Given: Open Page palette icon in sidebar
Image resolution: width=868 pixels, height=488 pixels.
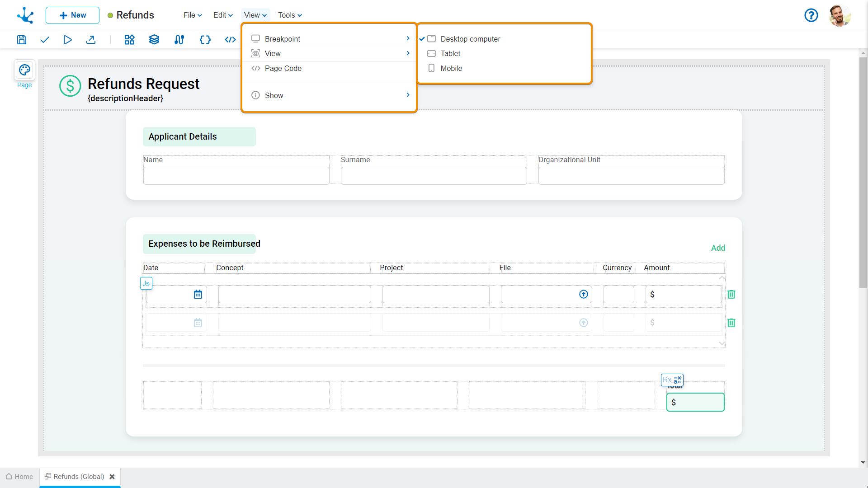Looking at the screenshot, I should click(x=24, y=70).
